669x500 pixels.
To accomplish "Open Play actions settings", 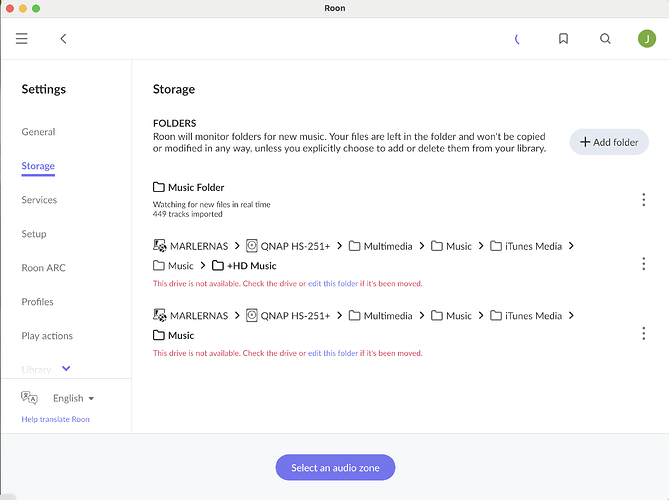I will tap(47, 336).
